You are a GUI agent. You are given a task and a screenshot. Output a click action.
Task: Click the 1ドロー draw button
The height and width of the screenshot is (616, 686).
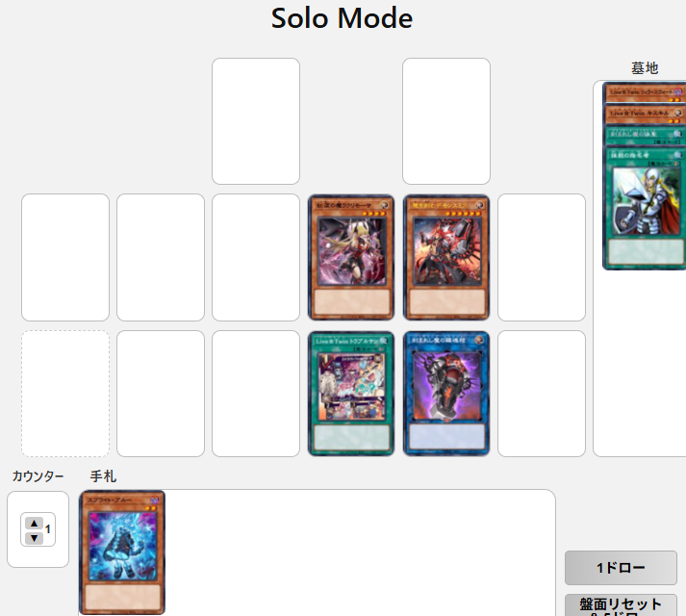point(621,568)
